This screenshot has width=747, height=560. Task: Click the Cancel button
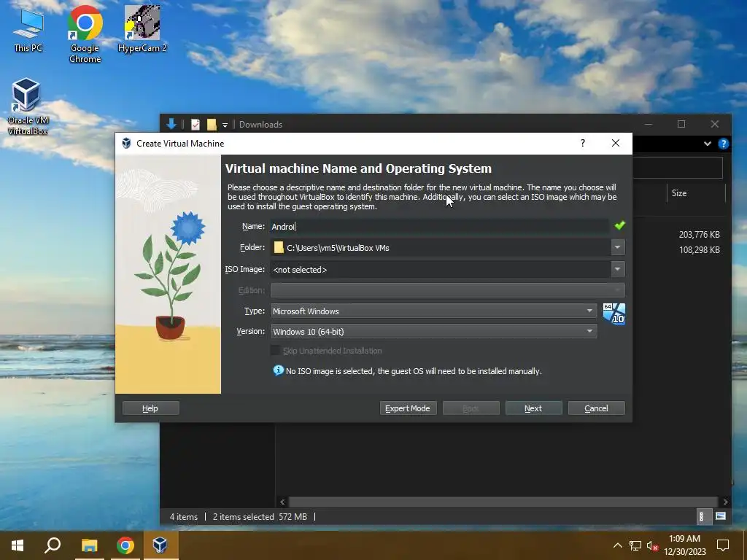(597, 408)
